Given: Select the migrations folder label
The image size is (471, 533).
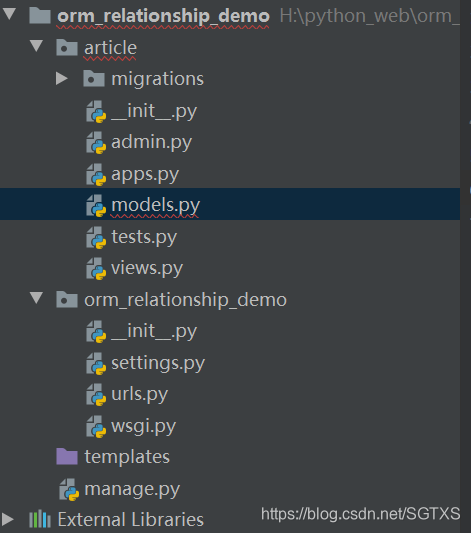Looking at the screenshot, I should pos(158,79).
